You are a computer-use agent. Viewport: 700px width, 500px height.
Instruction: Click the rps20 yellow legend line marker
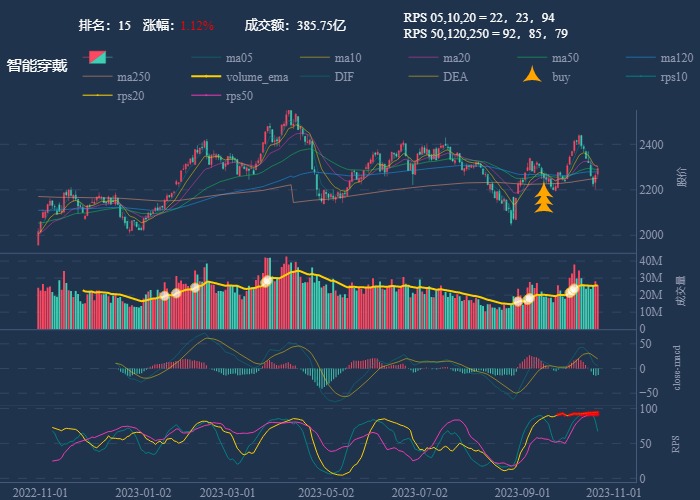click(x=99, y=97)
